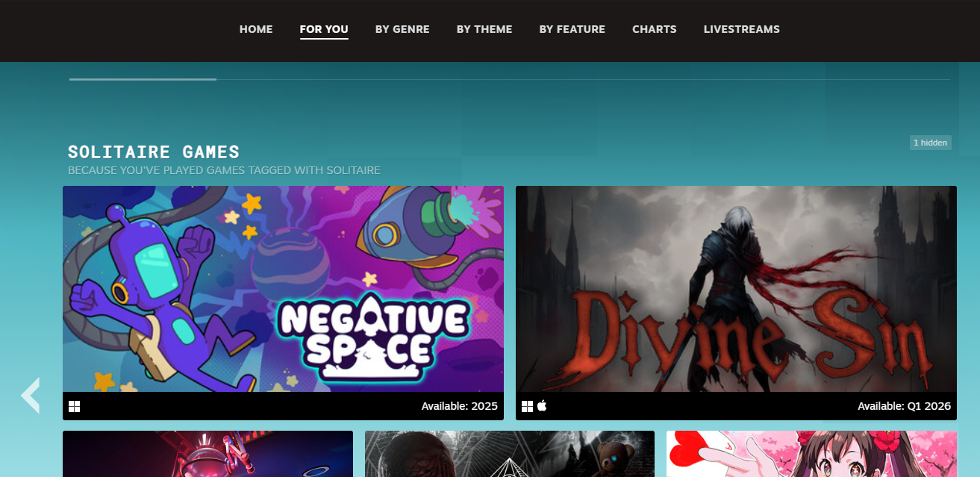Click 'Available: Q1 2026' release label
The image size is (980, 477).
click(904, 406)
